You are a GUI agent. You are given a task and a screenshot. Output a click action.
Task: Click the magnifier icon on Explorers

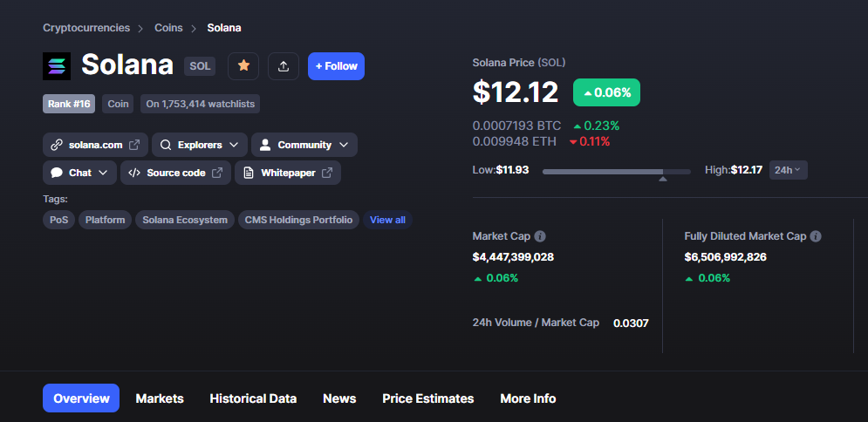[166, 145]
